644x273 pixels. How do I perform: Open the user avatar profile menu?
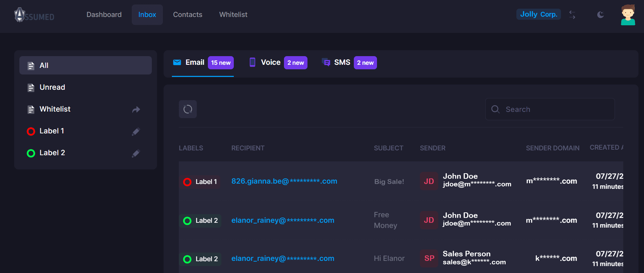(628, 15)
